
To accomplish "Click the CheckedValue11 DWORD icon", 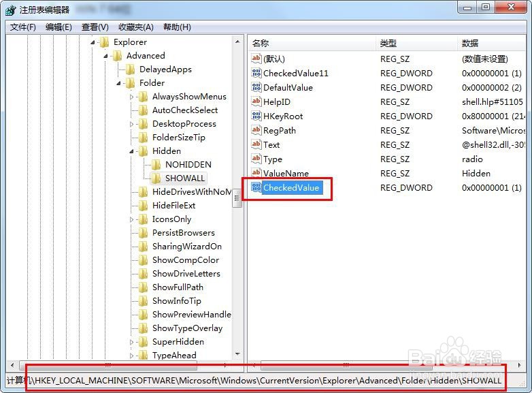I will [256, 73].
